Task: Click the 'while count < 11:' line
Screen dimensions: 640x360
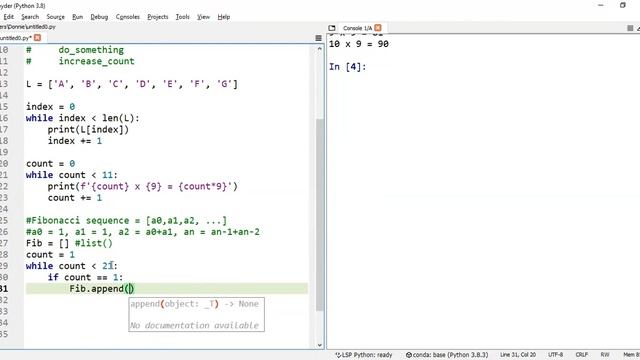Action: pos(71,175)
